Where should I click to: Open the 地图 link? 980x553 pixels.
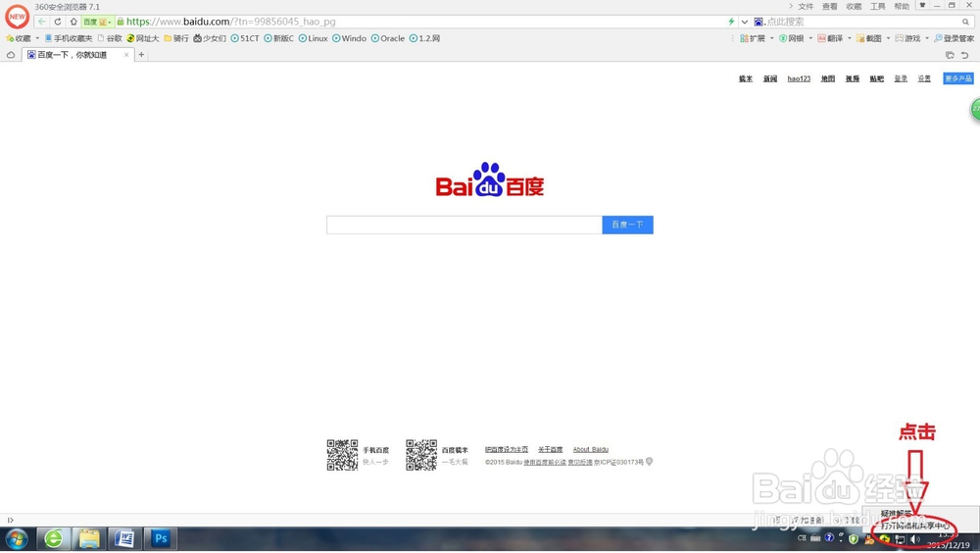[x=828, y=78]
